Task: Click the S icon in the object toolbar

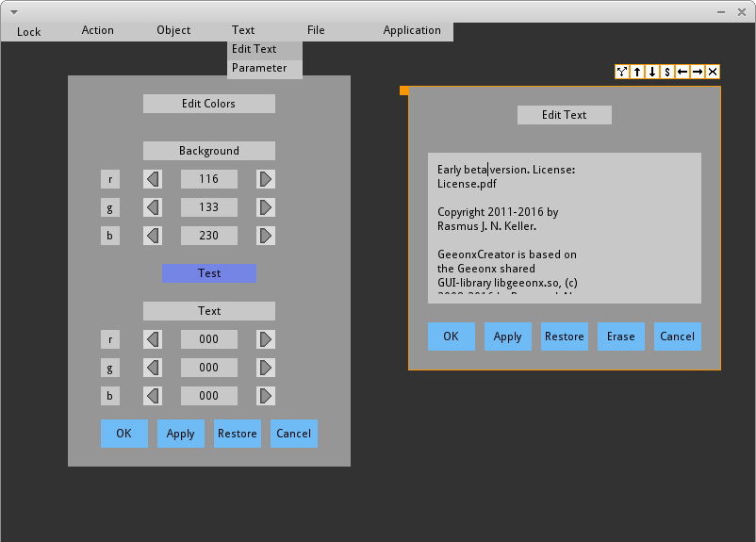Action: point(667,72)
